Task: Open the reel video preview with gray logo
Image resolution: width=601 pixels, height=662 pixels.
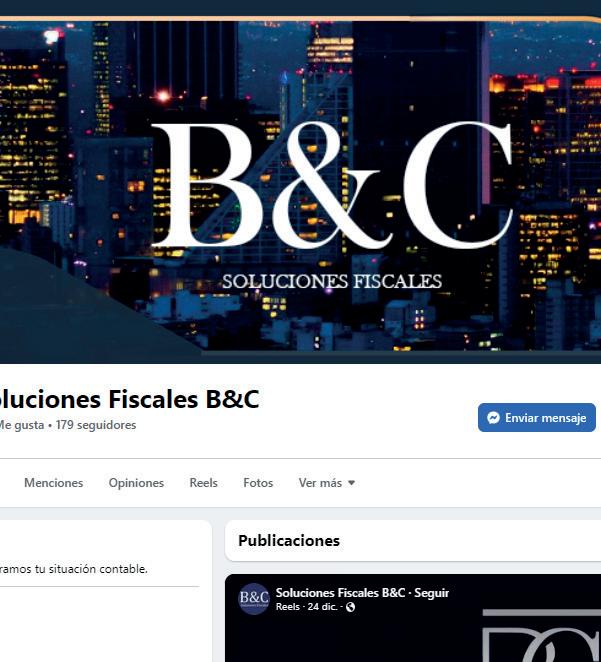Action: click(541, 635)
